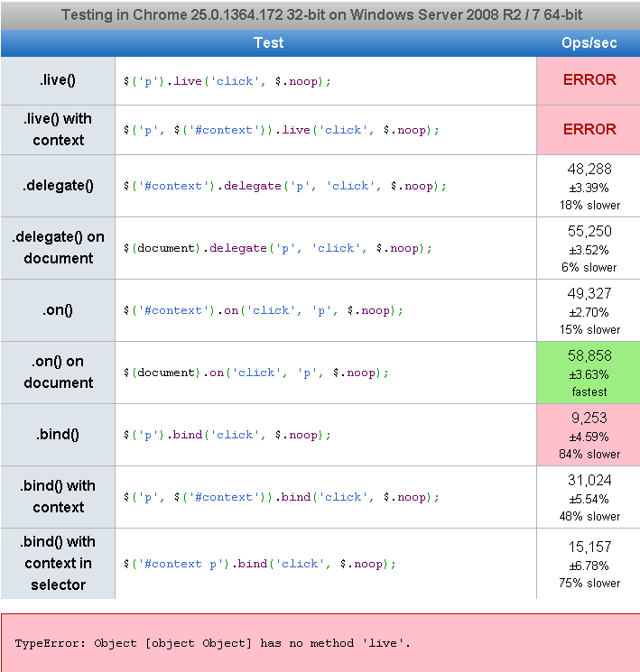The width and height of the screenshot is (640, 672).
Task: Click the pink 9,253 slowest result cell
Action: (589, 435)
